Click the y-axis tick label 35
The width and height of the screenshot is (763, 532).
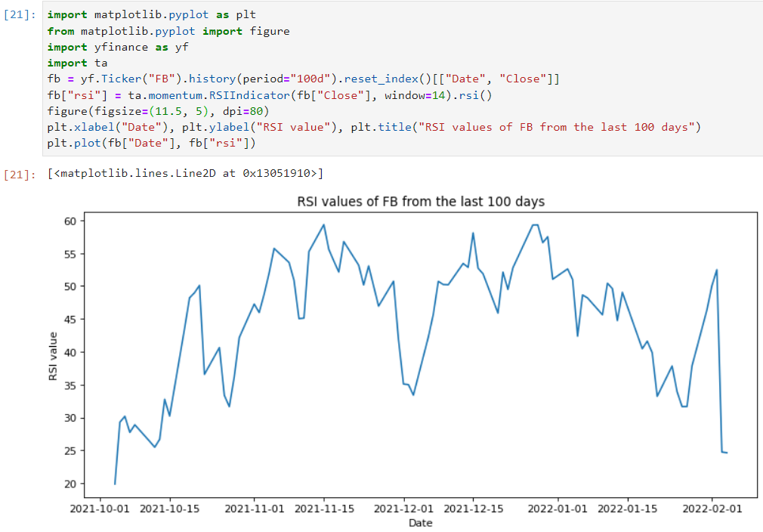coord(70,385)
